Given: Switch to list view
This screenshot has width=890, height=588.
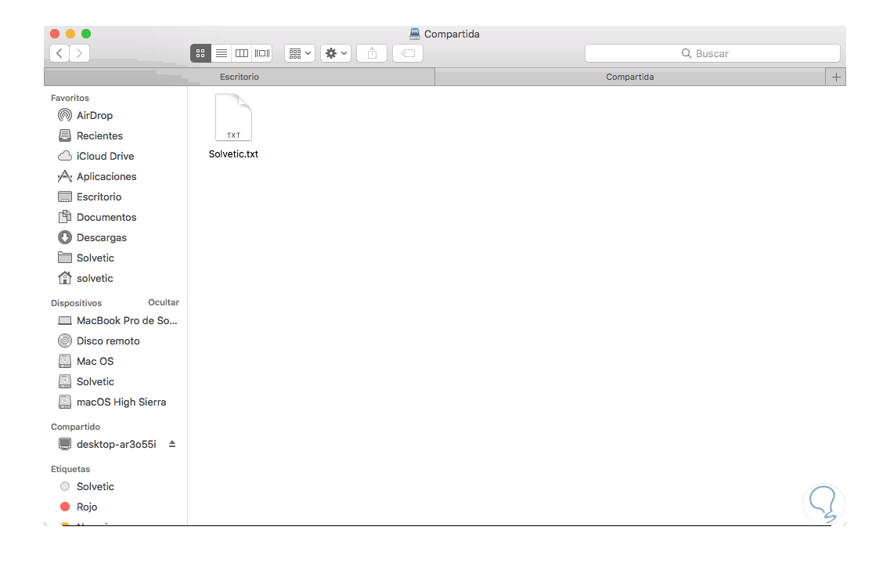Looking at the screenshot, I should 222,53.
